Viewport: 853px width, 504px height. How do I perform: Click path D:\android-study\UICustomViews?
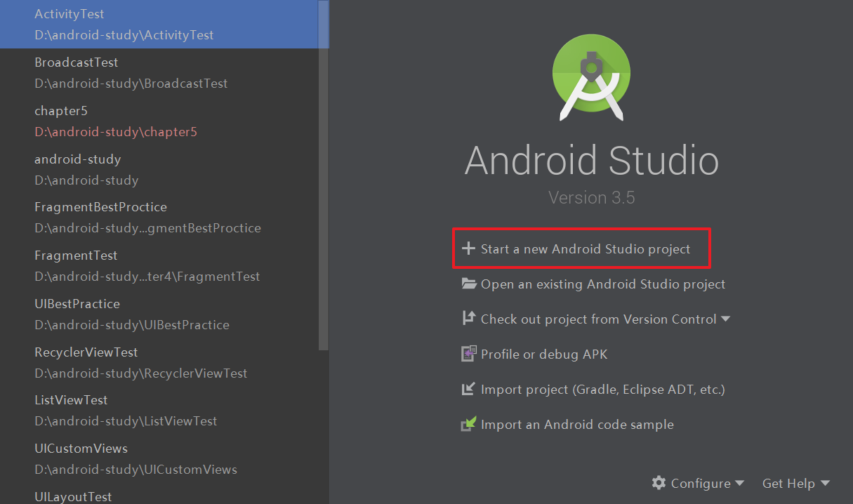coord(136,470)
